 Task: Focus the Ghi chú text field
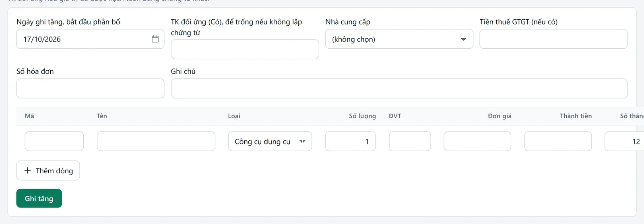[399, 88]
